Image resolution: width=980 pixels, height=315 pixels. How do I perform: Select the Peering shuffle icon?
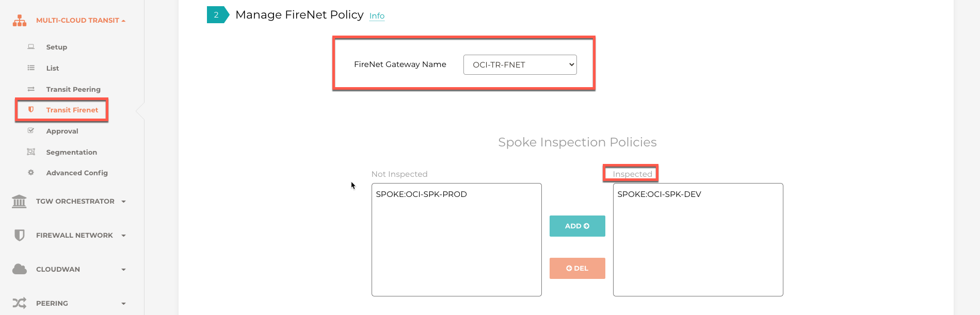click(19, 303)
